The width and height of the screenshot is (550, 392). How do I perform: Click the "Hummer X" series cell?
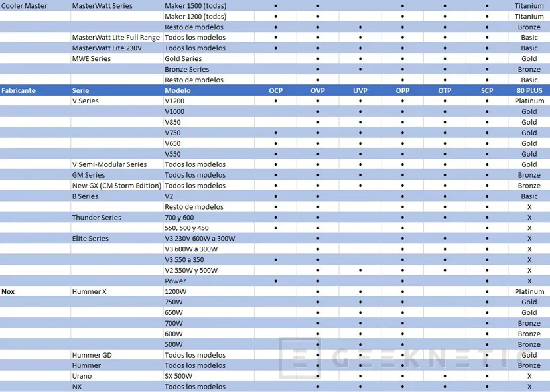click(x=89, y=291)
